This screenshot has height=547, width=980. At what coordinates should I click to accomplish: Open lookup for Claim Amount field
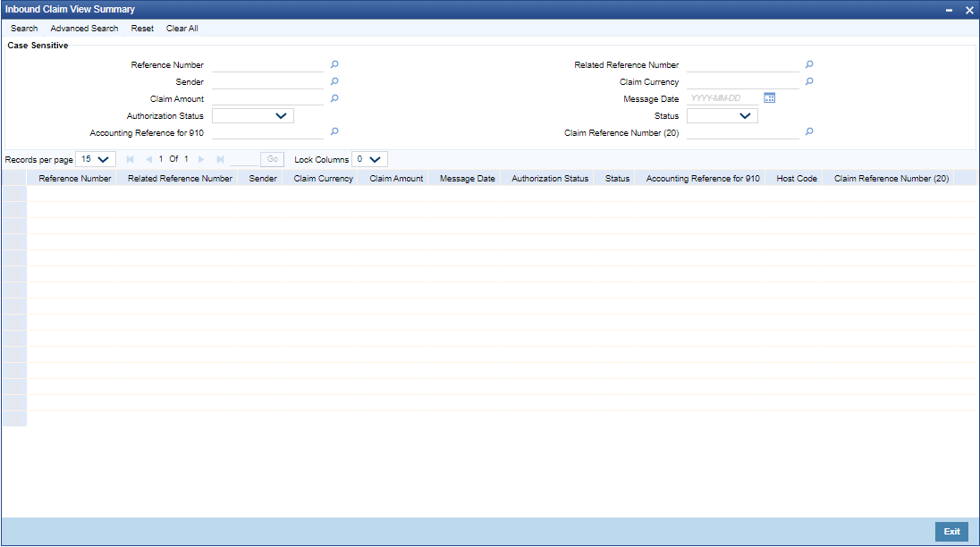334,98
